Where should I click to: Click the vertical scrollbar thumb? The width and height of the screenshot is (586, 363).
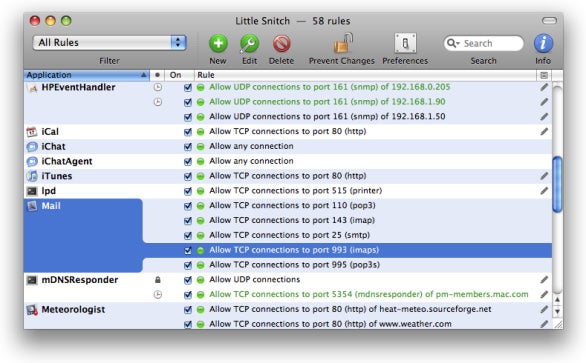click(x=557, y=185)
